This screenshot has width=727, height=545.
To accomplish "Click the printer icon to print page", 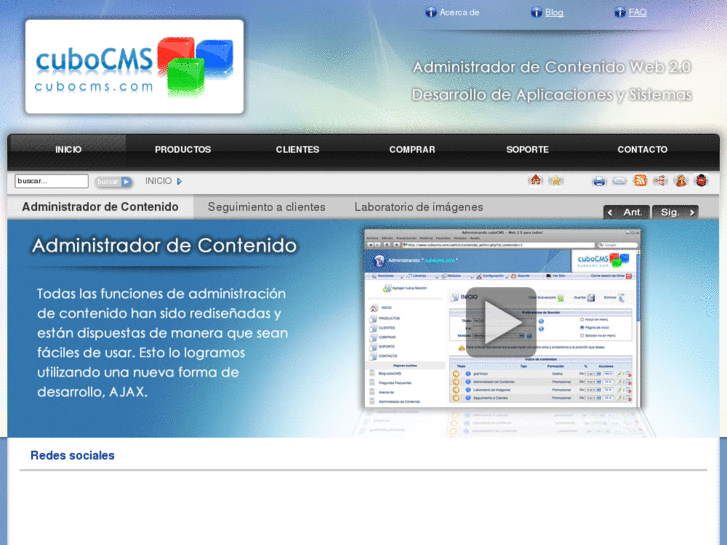I will click(599, 181).
